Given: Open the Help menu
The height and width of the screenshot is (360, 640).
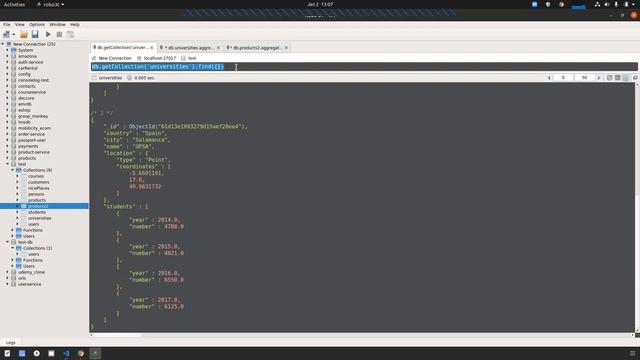Looking at the screenshot, I should (x=75, y=24).
